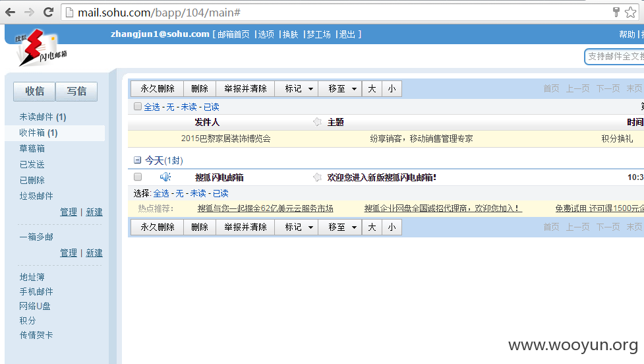Viewport: 644px width, 364px height.
Task: Click the top 小 font size button
Action: click(392, 89)
